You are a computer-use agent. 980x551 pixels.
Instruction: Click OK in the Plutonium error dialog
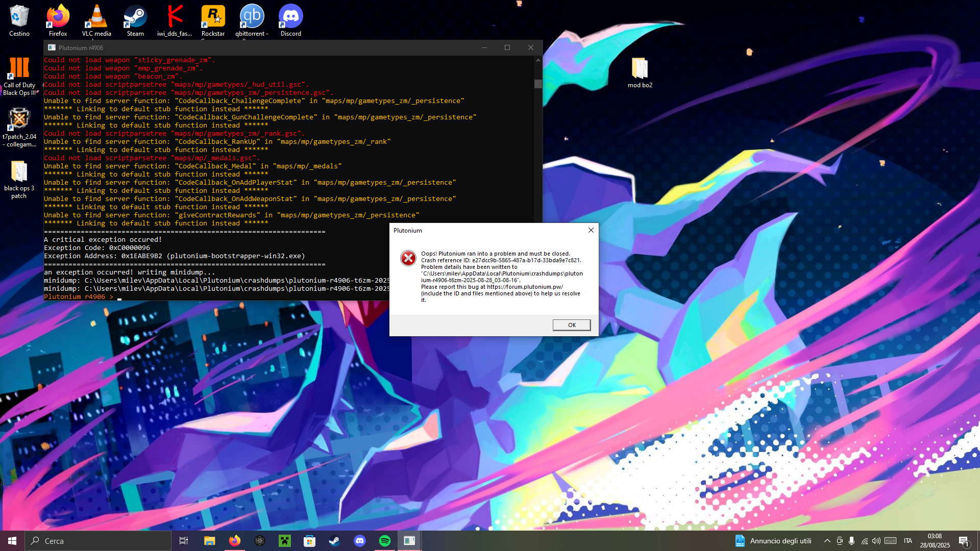[572, 325]
